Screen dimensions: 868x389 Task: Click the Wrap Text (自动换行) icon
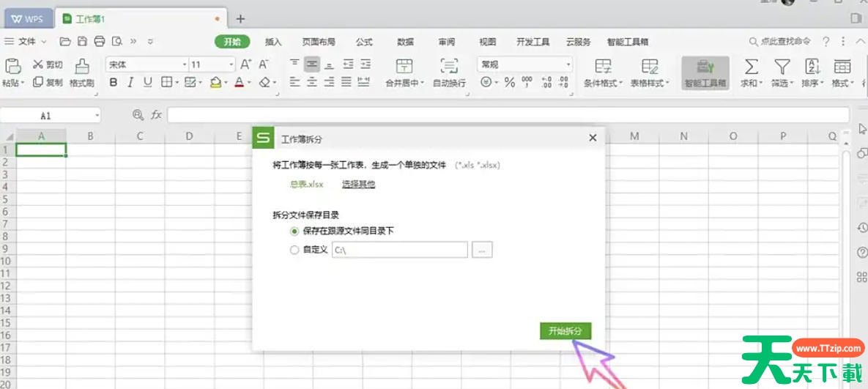tap(449, 66)
